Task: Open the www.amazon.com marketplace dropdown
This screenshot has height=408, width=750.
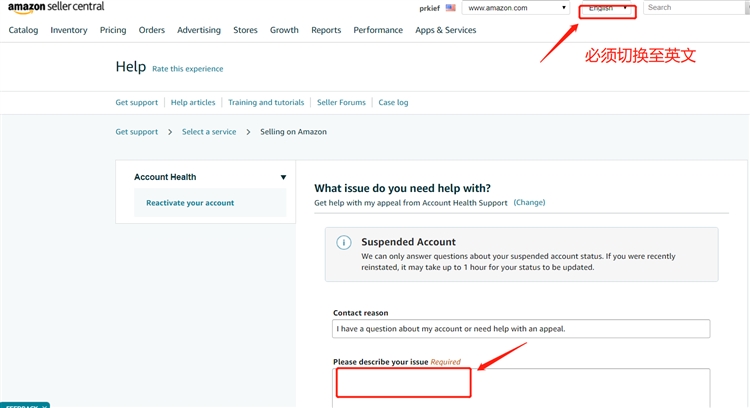Action: coord(516,8)
